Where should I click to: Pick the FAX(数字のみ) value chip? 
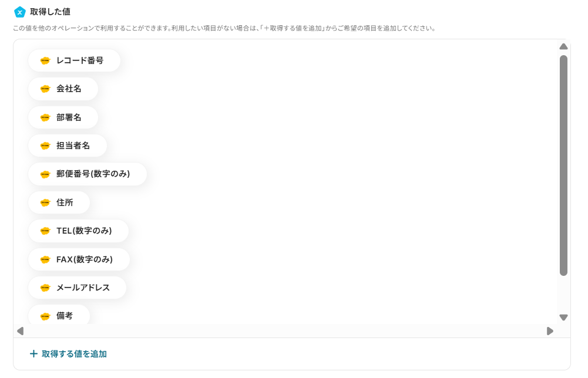click(79, 259)
